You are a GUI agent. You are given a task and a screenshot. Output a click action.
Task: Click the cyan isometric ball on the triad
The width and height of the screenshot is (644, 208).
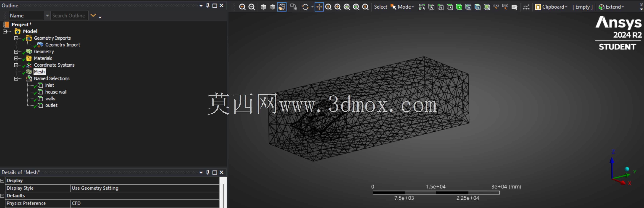pos(627,169)
